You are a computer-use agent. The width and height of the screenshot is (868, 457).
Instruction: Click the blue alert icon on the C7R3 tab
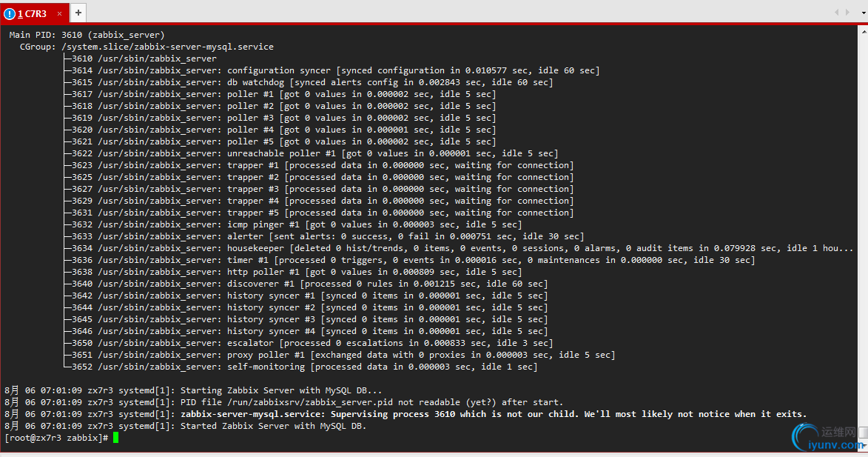(10, 13)
